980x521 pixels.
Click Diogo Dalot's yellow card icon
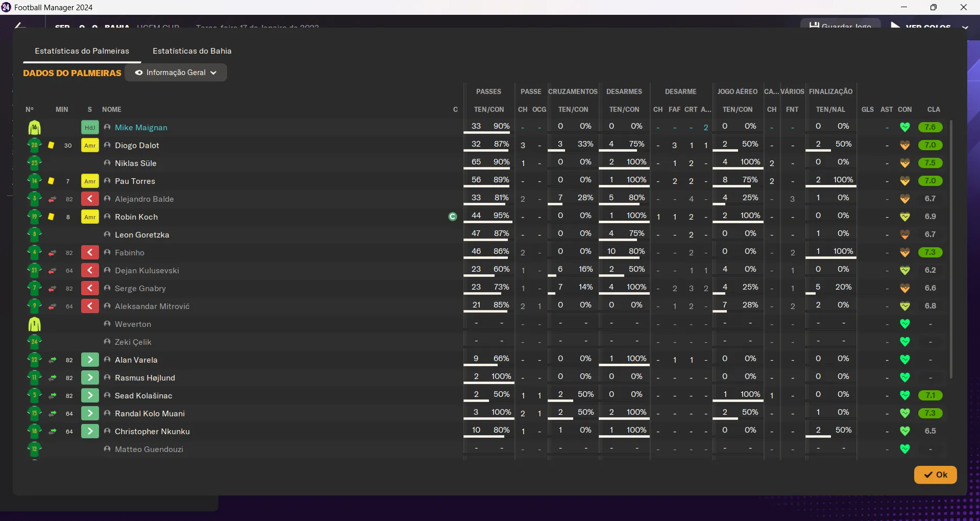[51, 145]
